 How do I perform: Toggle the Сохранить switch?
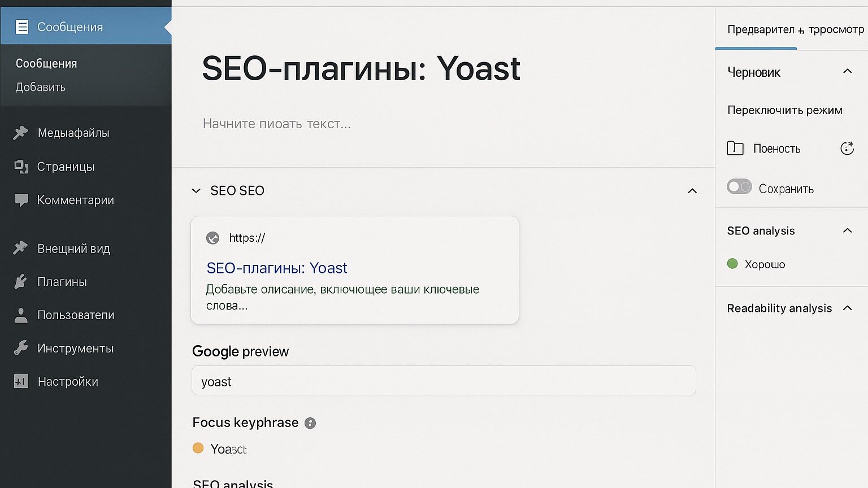[739, 186]
